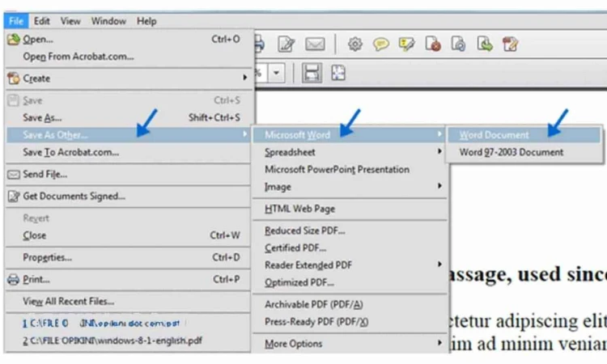Click the delete page red X icon
This screenshot has width=607, height=364.
[x=433, y=44]
